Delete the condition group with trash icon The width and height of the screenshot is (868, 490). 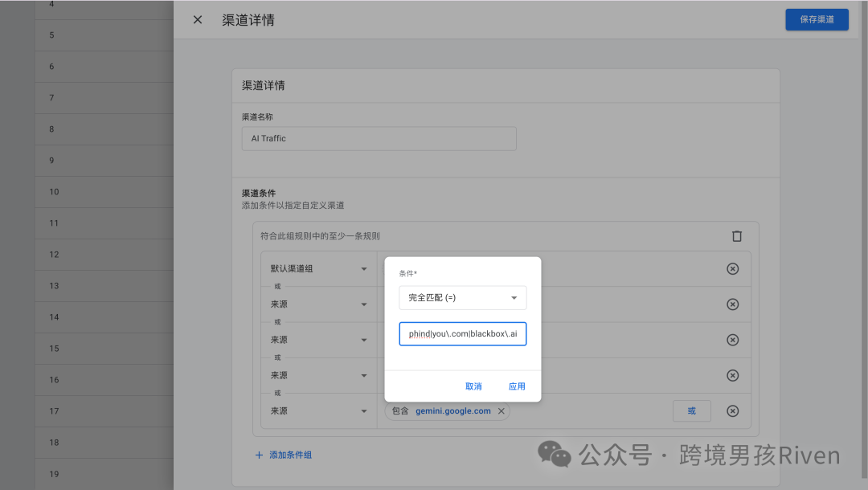737,236
